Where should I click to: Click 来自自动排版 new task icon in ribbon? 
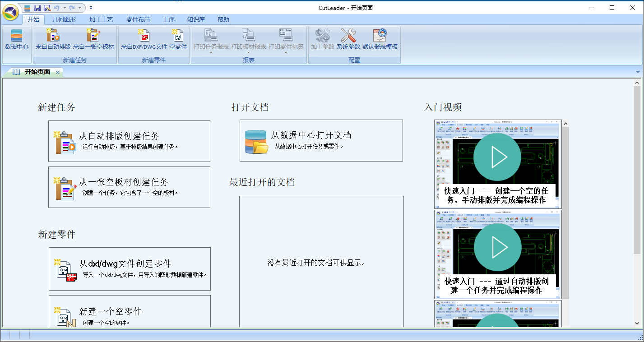point(53,39)
